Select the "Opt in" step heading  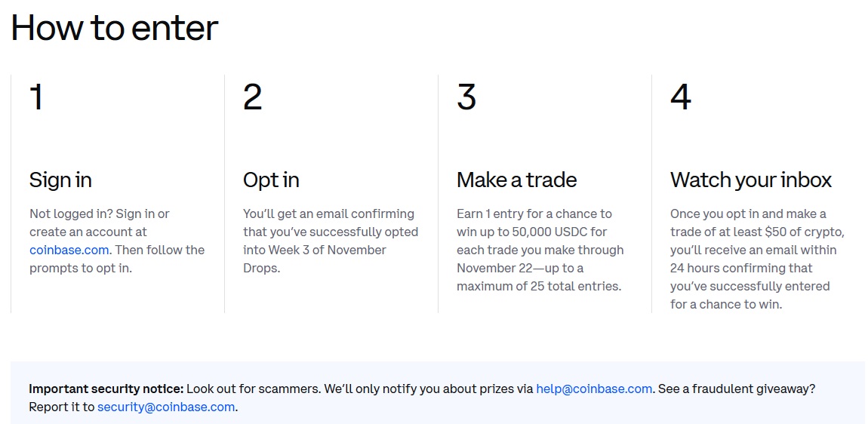[x=271, y=180]
